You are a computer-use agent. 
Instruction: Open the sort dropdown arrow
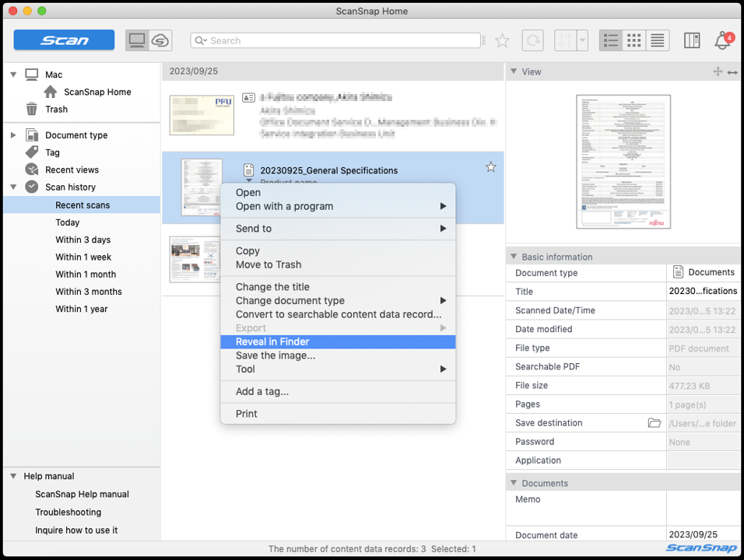point(582,40)
